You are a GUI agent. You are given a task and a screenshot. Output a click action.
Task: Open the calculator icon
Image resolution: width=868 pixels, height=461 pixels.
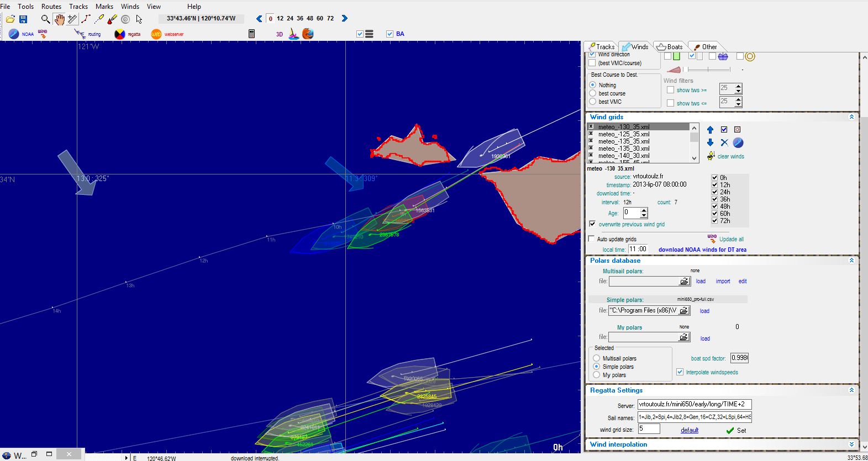[251, 34]
